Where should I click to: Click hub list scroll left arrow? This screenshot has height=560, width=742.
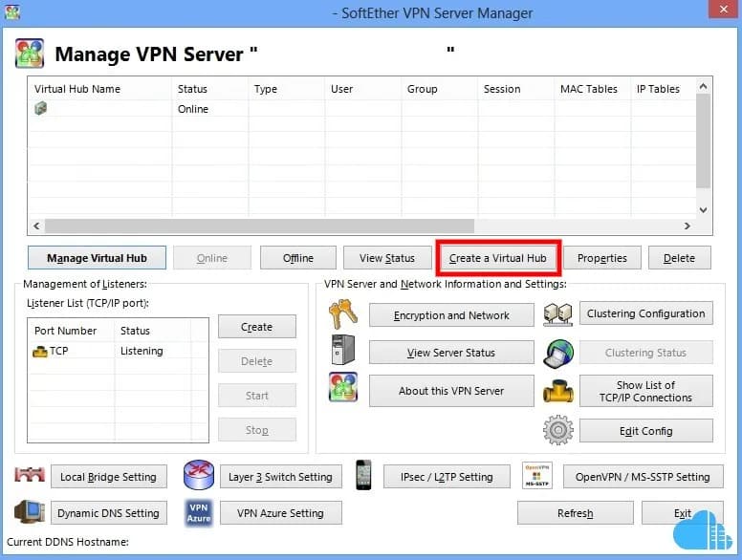click(x=36, y=226)
